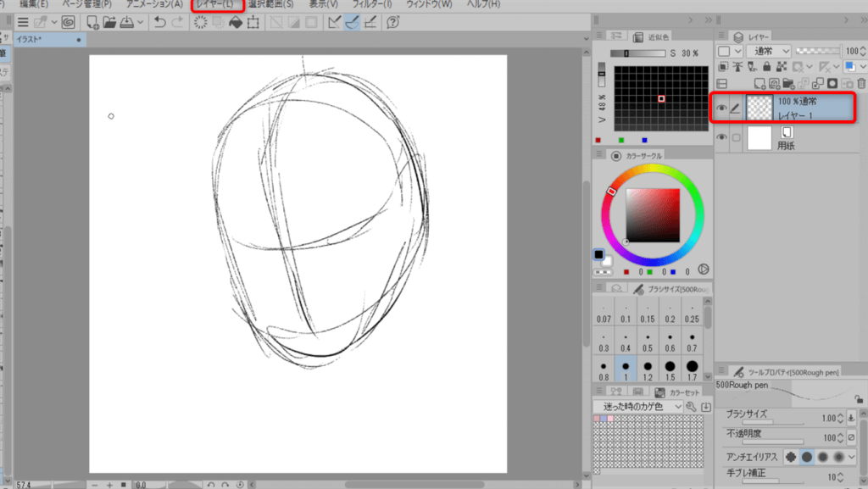Hide the 用紙 paper layer eye icon

tap(721, 137)
